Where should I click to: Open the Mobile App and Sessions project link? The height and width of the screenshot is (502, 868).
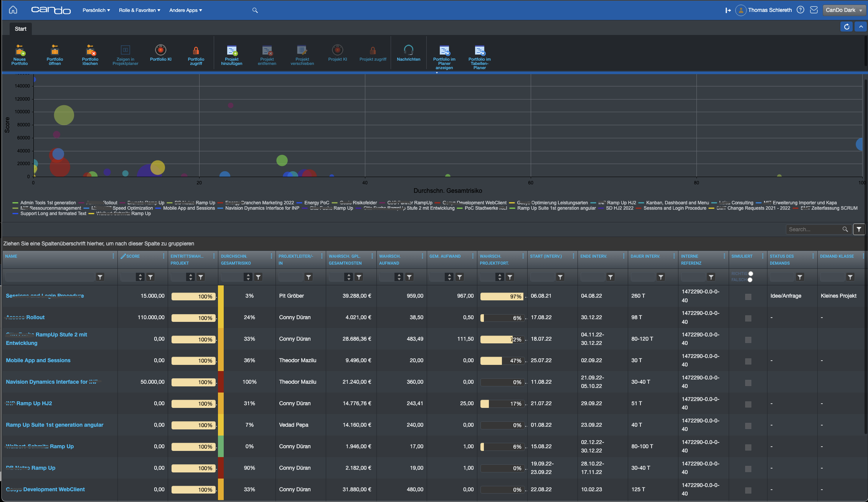click(x=38, y=360)
